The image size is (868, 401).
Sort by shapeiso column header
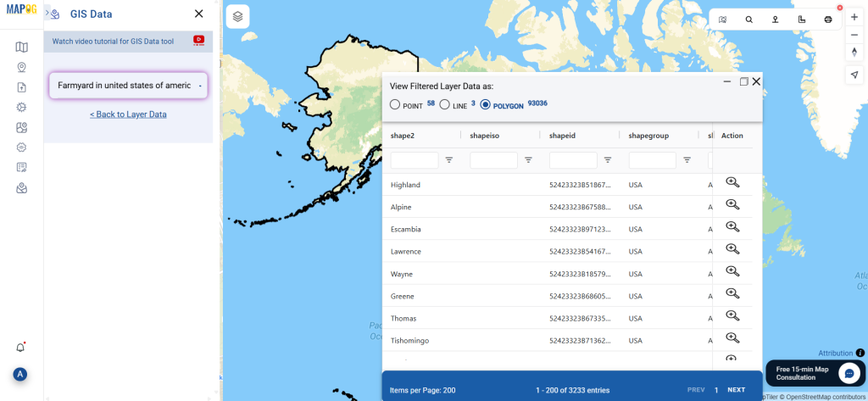[x=488, y=136]
